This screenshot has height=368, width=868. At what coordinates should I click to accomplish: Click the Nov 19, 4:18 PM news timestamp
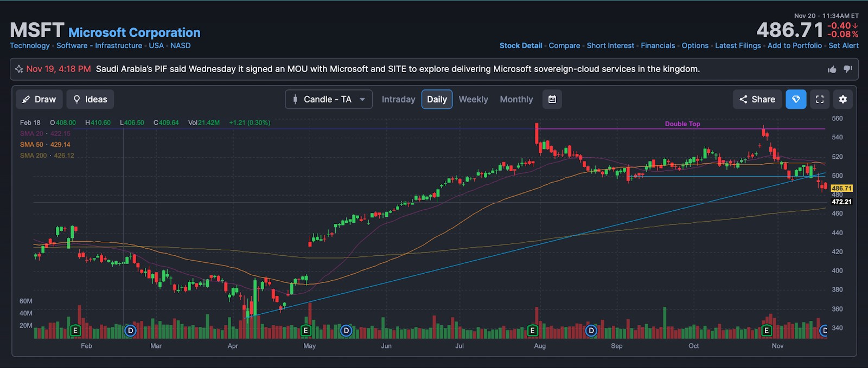[x=59, y=69]
